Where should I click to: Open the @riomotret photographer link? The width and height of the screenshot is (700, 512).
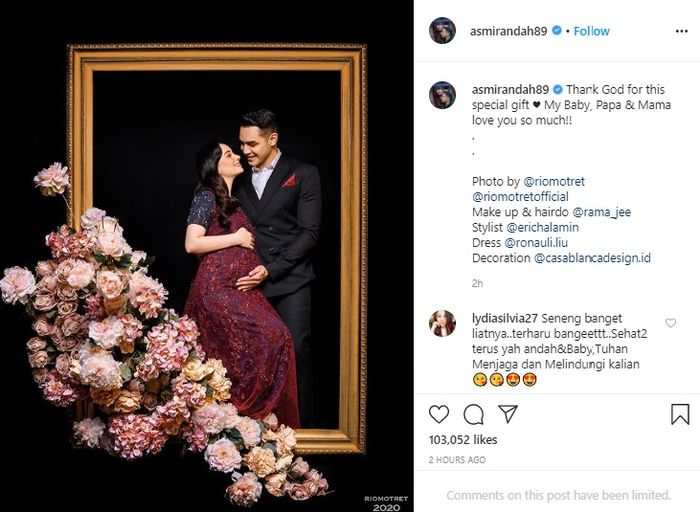click(554, 182)
